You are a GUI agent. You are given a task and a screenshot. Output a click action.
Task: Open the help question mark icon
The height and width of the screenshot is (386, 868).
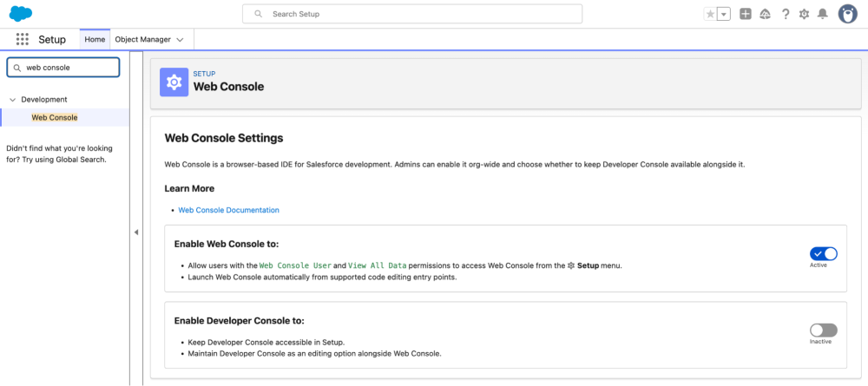(x=785, y=15)
